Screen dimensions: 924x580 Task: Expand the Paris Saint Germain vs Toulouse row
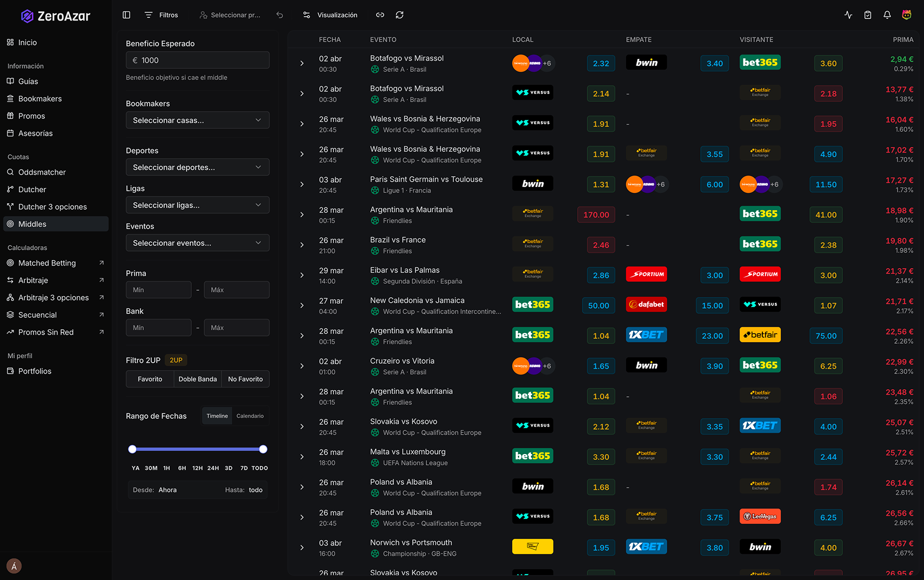click(x=302, y=184)
